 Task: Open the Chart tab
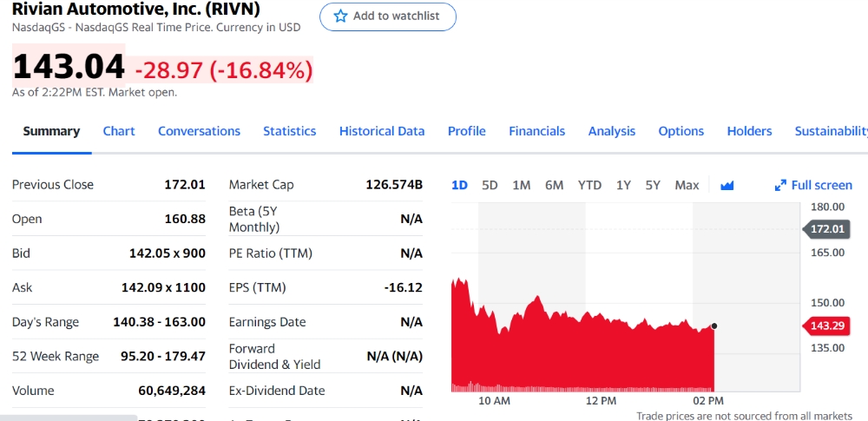tap(119, 131)
